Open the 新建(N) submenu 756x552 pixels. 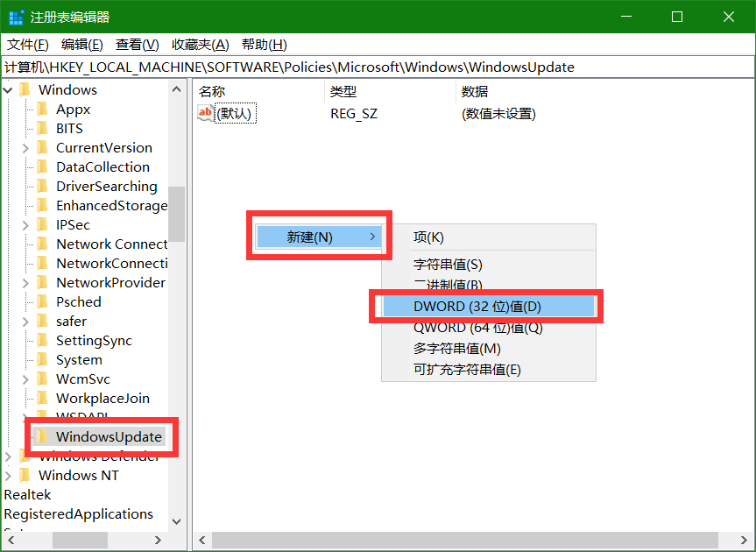click(319, 237)
